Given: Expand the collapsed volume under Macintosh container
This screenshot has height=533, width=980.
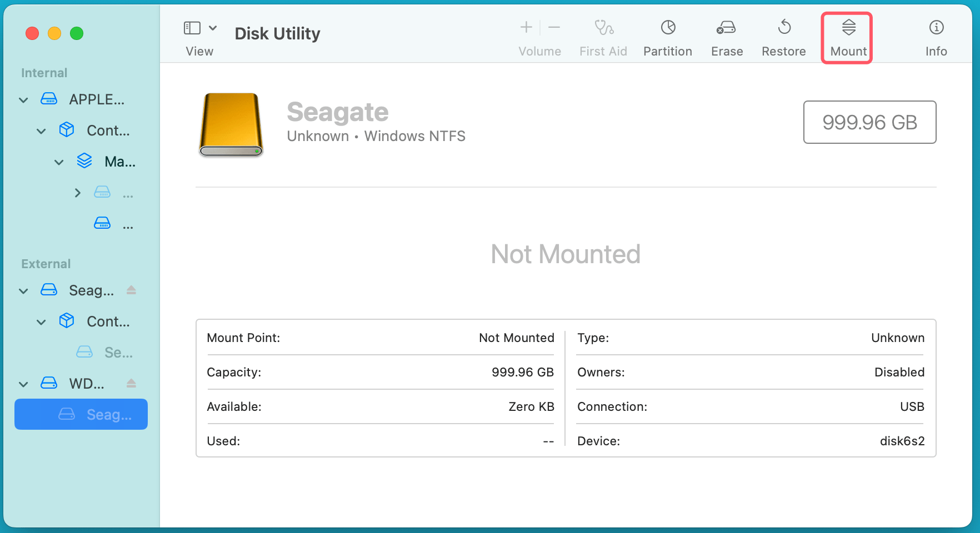Looking at the screenshot, I should pos(77,192).
